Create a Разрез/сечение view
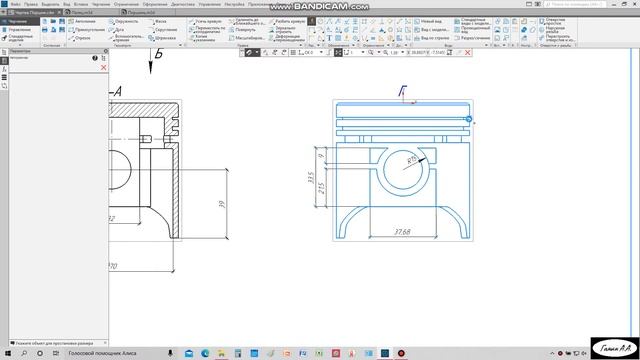Screen dimensions: 640x360 [x=472, y=38]
